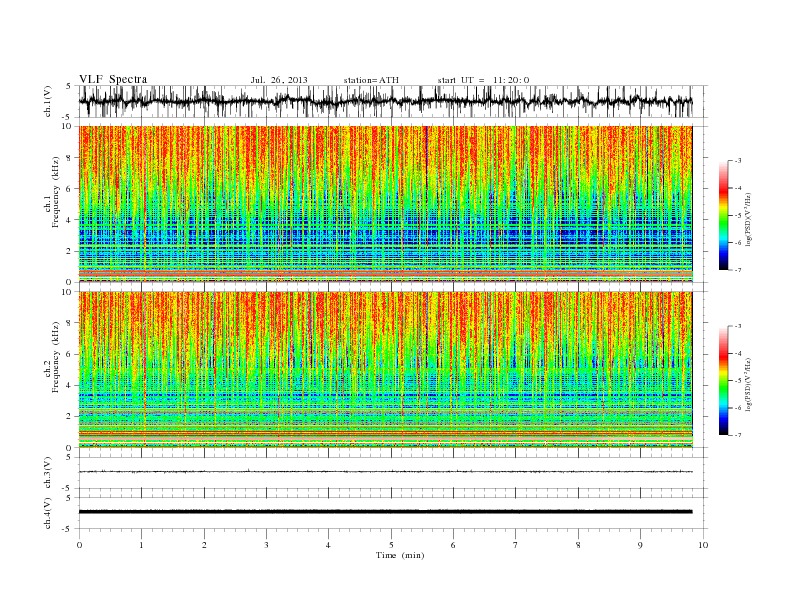
Task: Select the "start UT = 11:20:0" label
Action: coord(483,80)
